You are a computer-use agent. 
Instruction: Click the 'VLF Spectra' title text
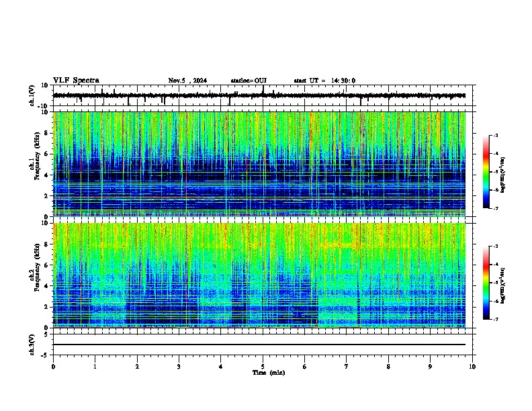pos(76,81)
